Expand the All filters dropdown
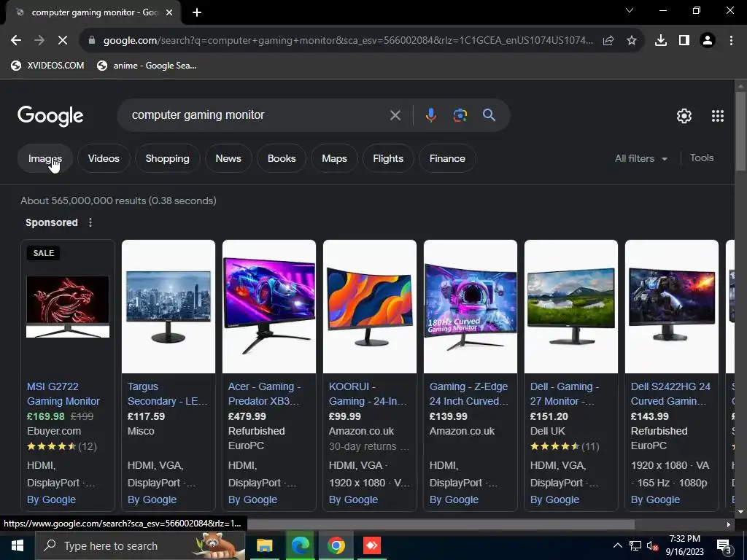Viewport: 747px width, 560px height. [640, 158]
